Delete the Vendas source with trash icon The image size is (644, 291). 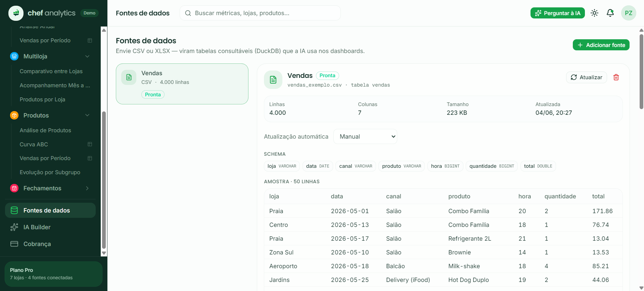[x=616, y=77]
